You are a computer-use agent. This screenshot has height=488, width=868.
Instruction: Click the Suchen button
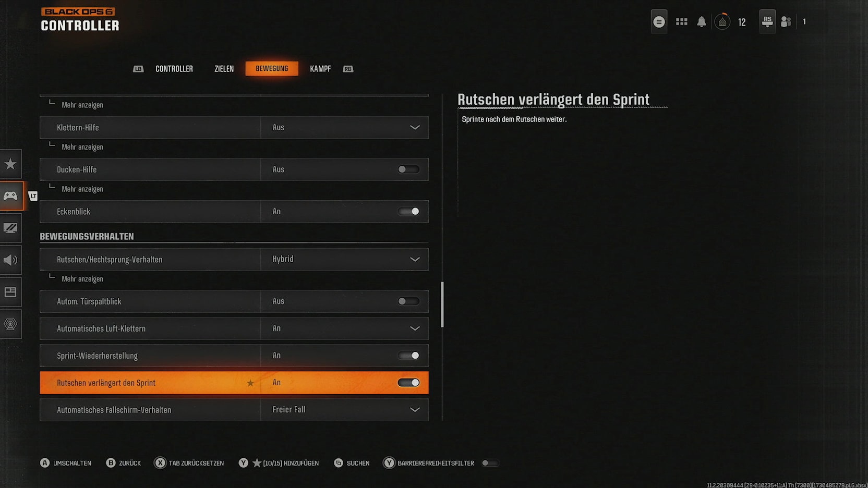coord(352,463)
